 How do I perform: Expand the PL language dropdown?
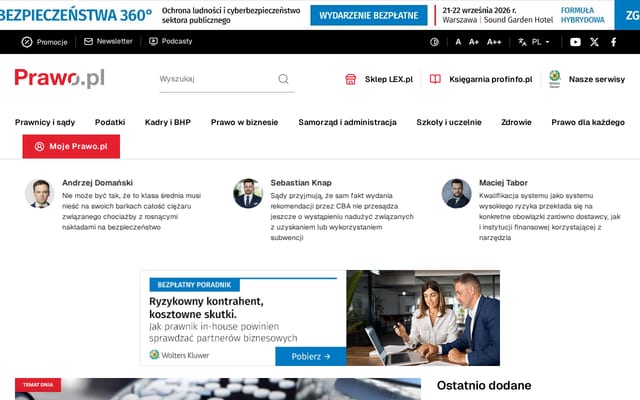tap(541, 42)
